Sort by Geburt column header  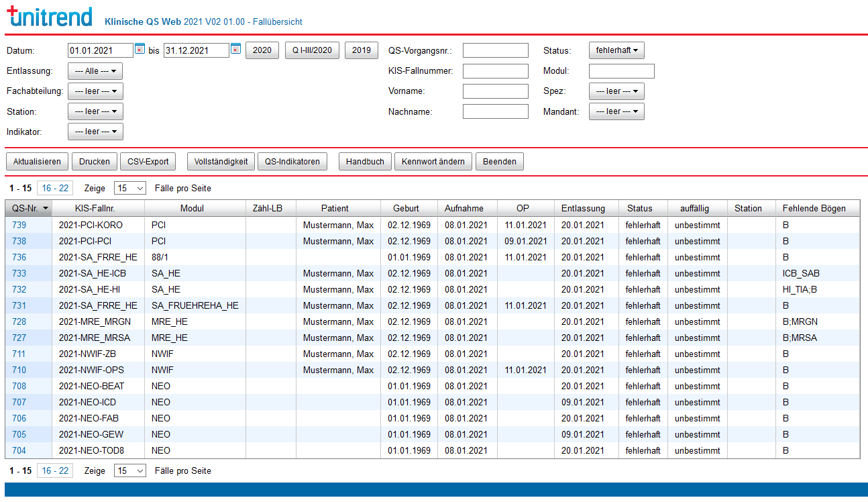409,209
